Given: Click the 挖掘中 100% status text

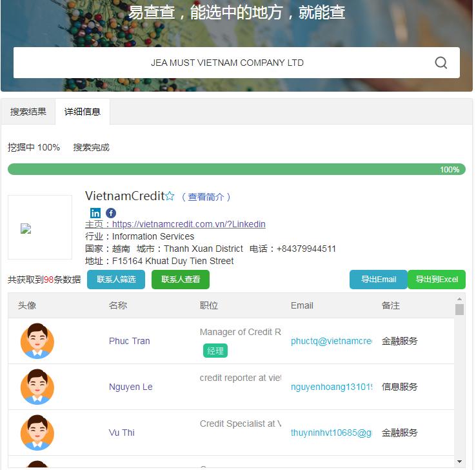Looking at the screenshot, I should tap(34, 147).
